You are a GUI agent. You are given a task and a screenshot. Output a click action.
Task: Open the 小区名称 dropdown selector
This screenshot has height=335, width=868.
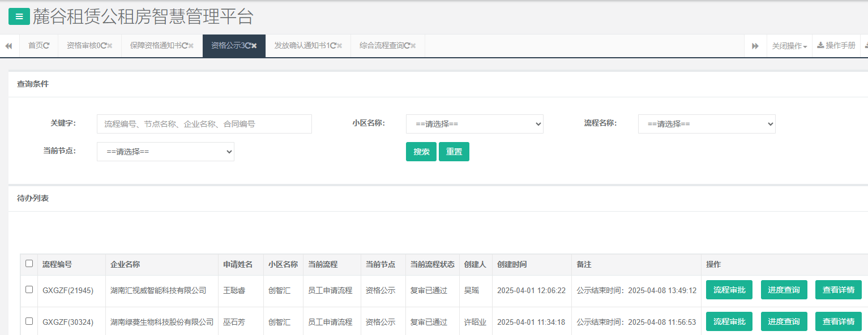coord(474,124)
